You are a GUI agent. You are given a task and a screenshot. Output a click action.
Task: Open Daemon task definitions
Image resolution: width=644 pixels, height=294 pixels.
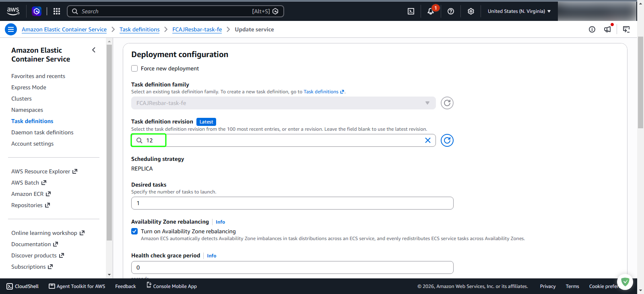tap(42, 132)
